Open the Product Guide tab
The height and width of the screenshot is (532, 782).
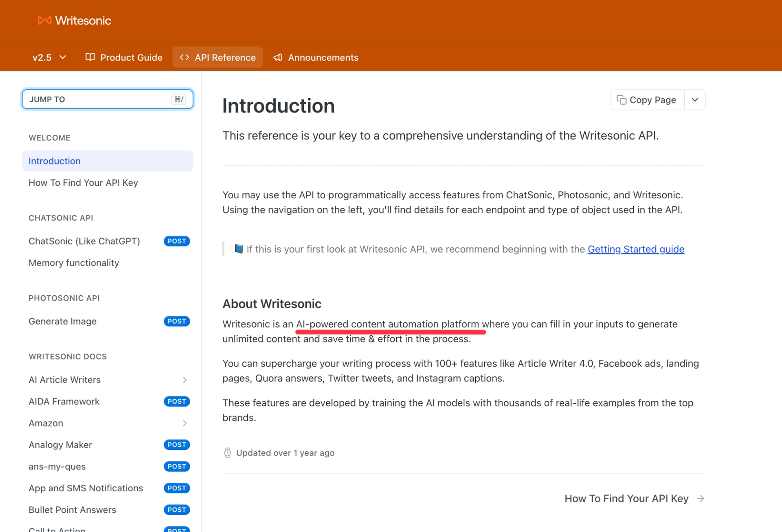pos(124,57)
